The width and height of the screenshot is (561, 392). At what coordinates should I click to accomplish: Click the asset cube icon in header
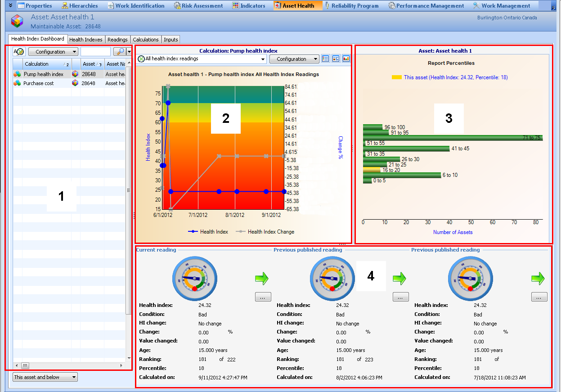[17, 21]
